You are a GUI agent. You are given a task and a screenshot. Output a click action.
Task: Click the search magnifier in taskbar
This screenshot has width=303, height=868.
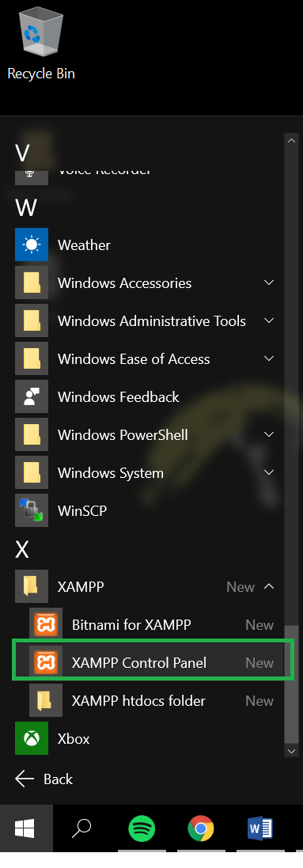pos(82,828)
